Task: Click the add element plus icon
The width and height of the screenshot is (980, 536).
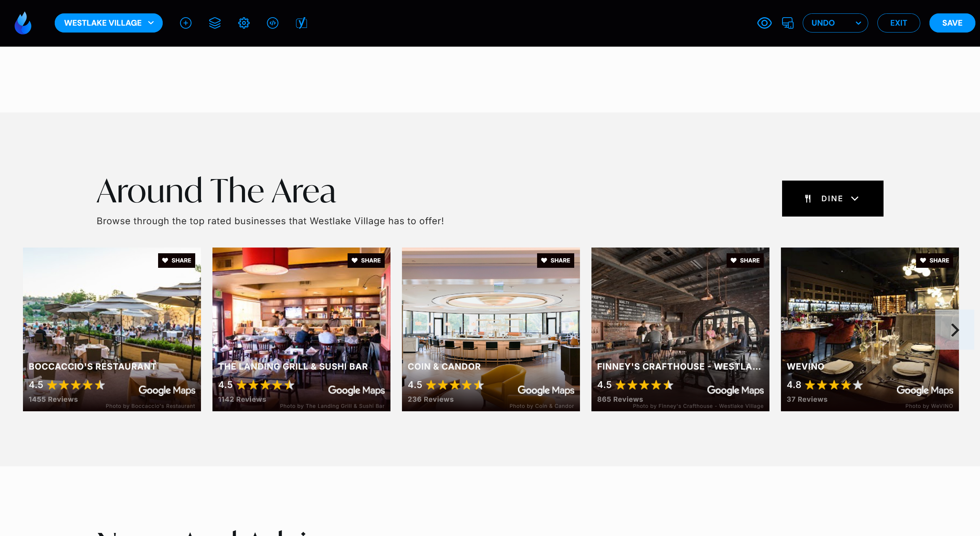Action: tap(186, 23)
